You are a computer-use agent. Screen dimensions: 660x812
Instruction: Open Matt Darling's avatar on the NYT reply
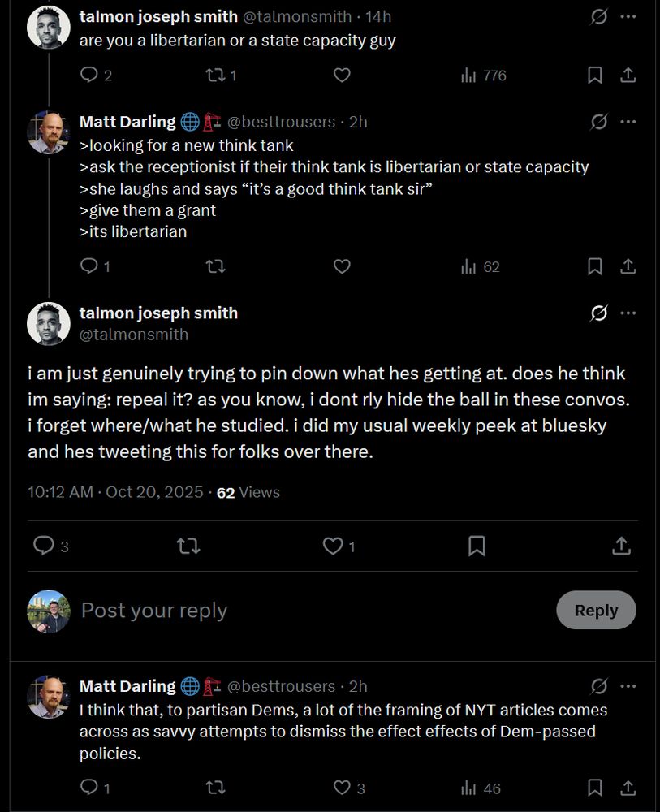(49, 698)
